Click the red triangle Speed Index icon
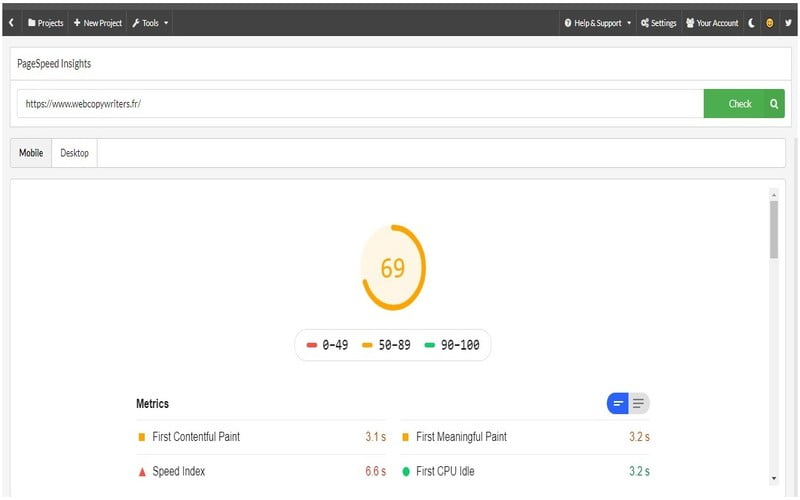The image size is (800, 500). click(x=142, y=471)
